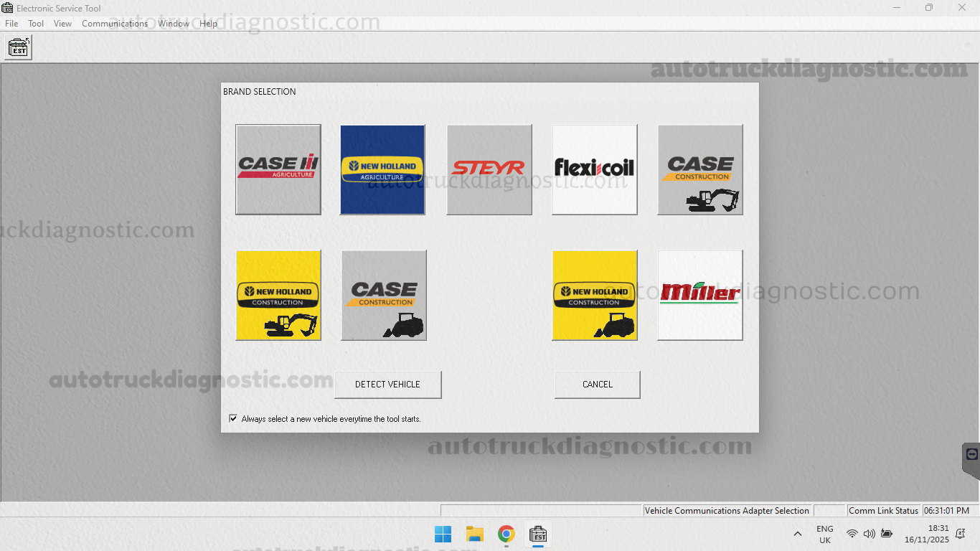Choose New Holland Construction skid steer tile
This screenshot has height=551, width=980.
(x=594, y=295)
